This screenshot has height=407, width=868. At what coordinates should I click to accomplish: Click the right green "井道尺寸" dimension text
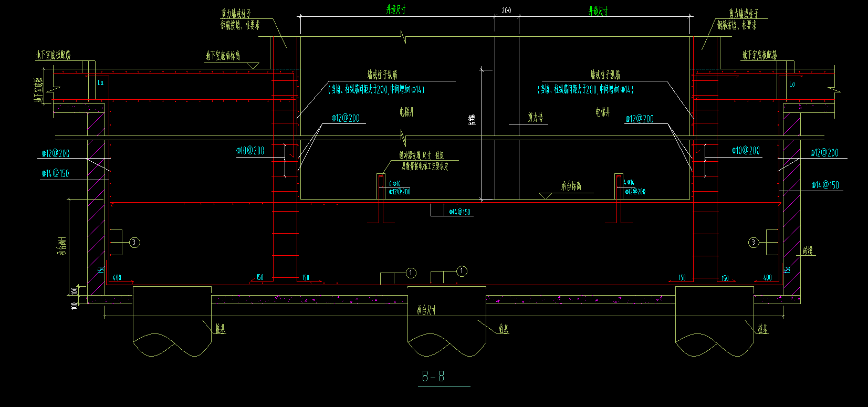tap(598, 10)
